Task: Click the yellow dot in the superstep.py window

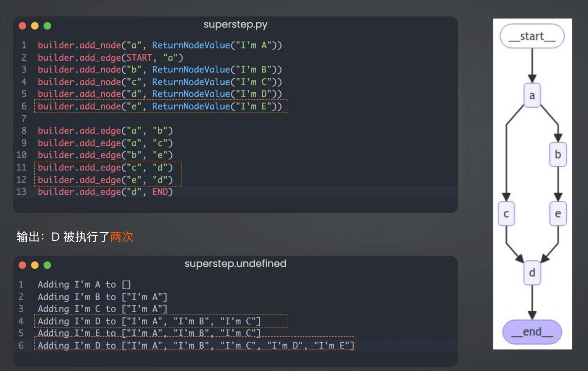Action: 35,26
